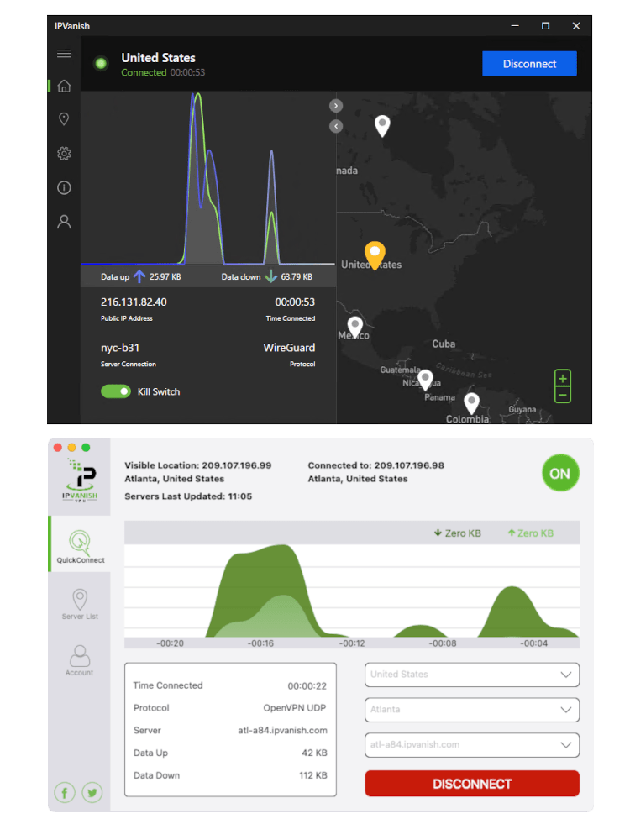Image resolution: width=630 pixels, height=840 pixels.
Task: Zoom in on the map with plus button
Action: tap(563, 378)
